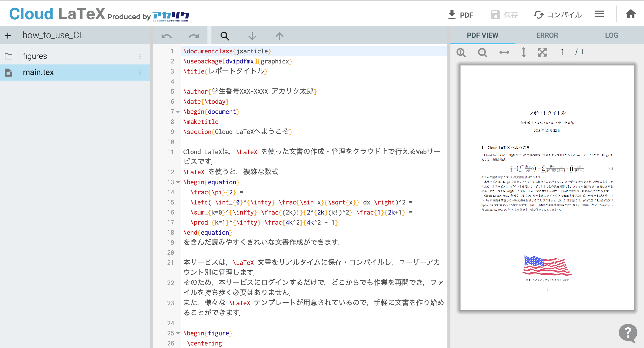
Task: Click the flag image in PDF preview
Action: coord(547,265)
